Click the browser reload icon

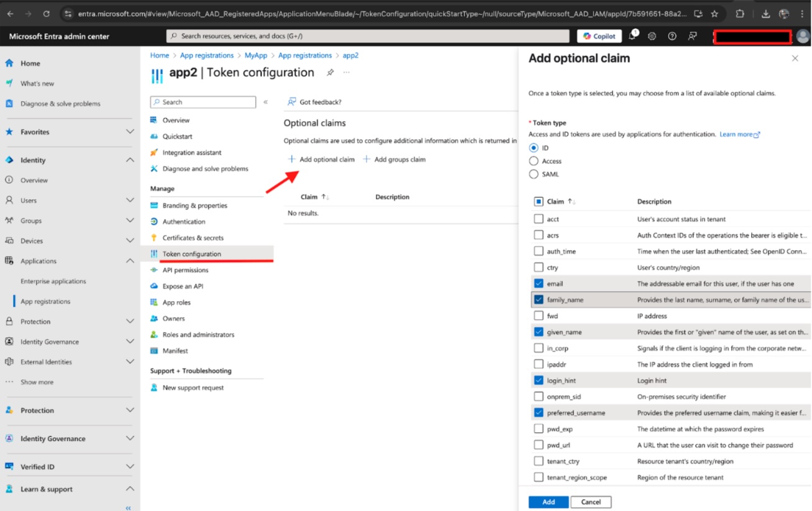coord(47,14)
